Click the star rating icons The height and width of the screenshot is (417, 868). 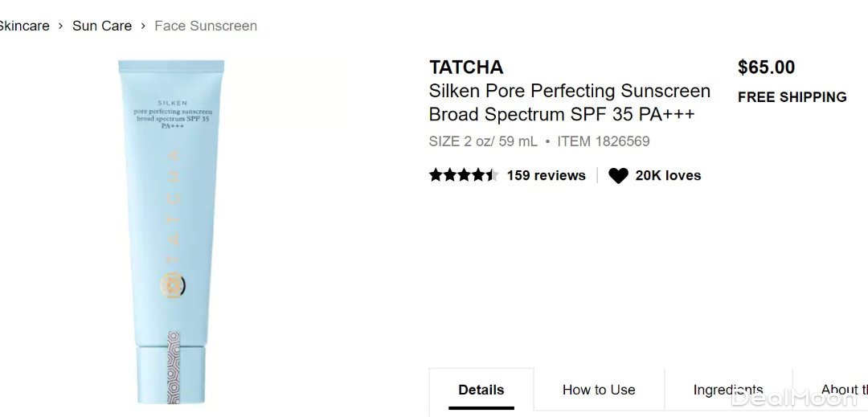point(464,175)
